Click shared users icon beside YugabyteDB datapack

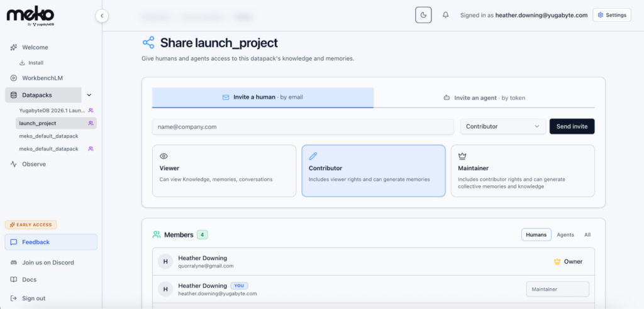coord(91,111)
